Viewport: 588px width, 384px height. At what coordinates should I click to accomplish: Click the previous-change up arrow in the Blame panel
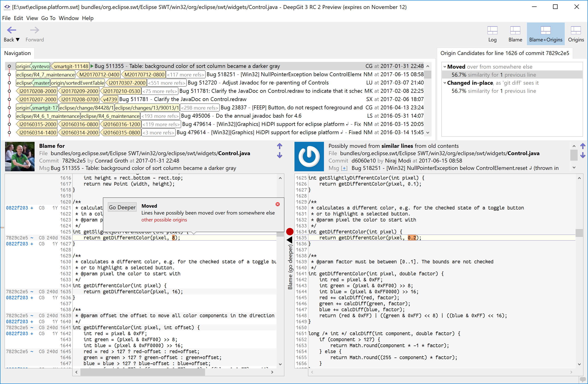(x=280, y=146)
